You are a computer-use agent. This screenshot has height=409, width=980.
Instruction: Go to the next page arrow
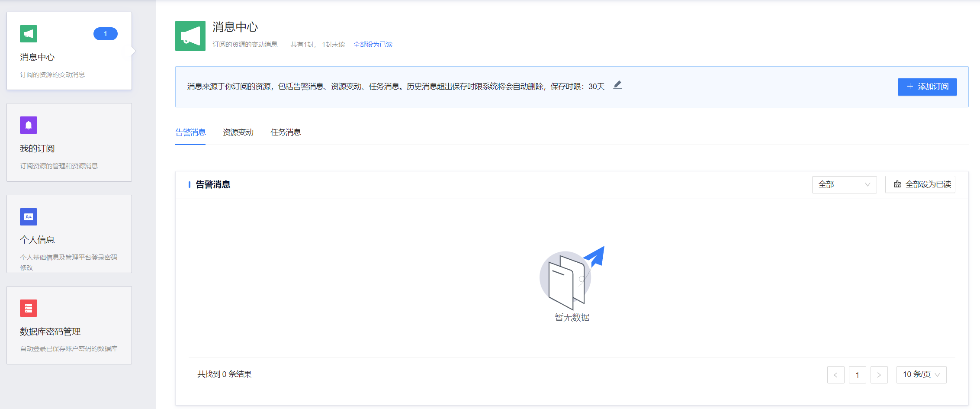tap(879, 375)
